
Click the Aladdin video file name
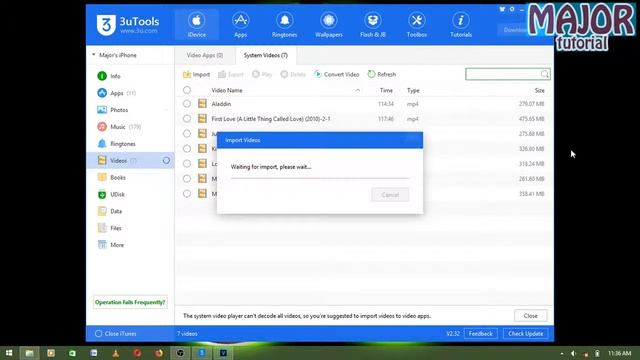pyautogui.click(x=221, y=104)
